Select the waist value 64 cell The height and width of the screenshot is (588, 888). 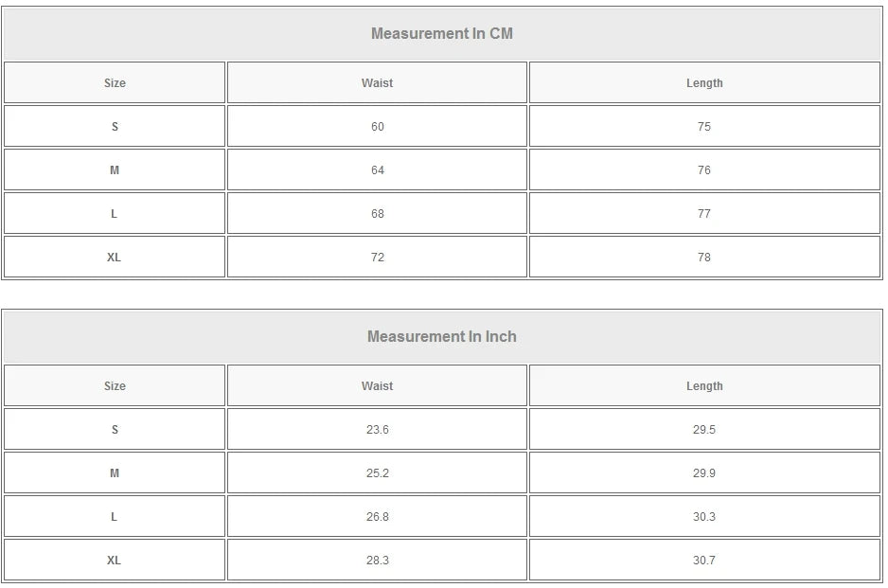[377, 170]
